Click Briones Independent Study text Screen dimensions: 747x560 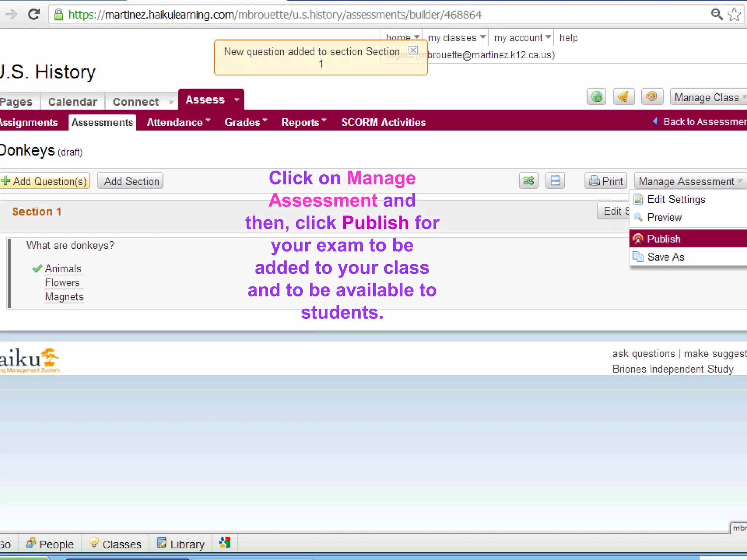tap(673, 369)
